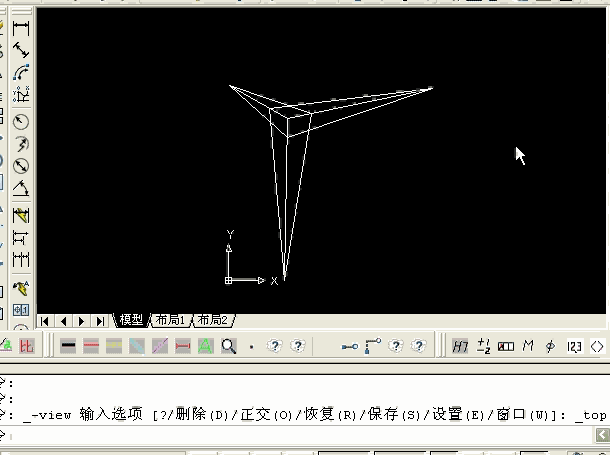Select the Ordinate dimension tool

[x=21, y=94]
